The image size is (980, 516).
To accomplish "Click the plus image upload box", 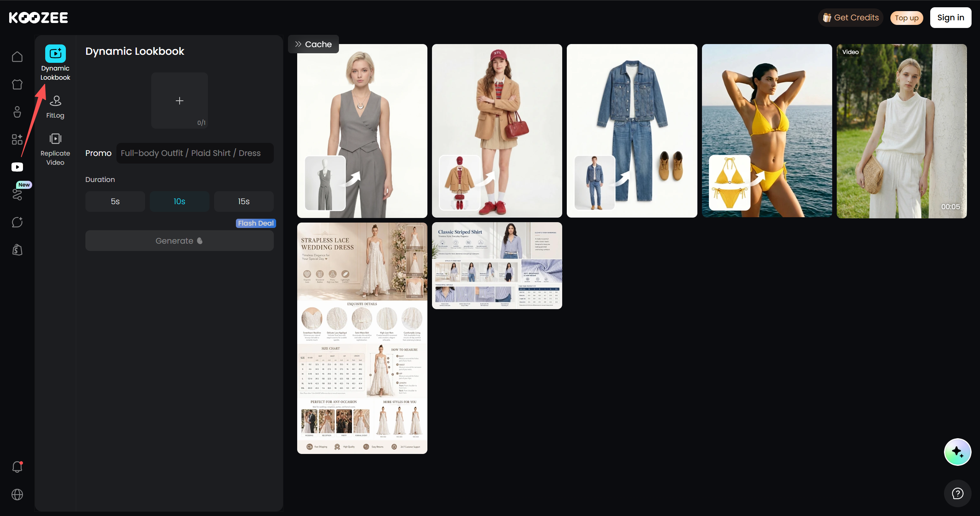I will pos(179,100).
